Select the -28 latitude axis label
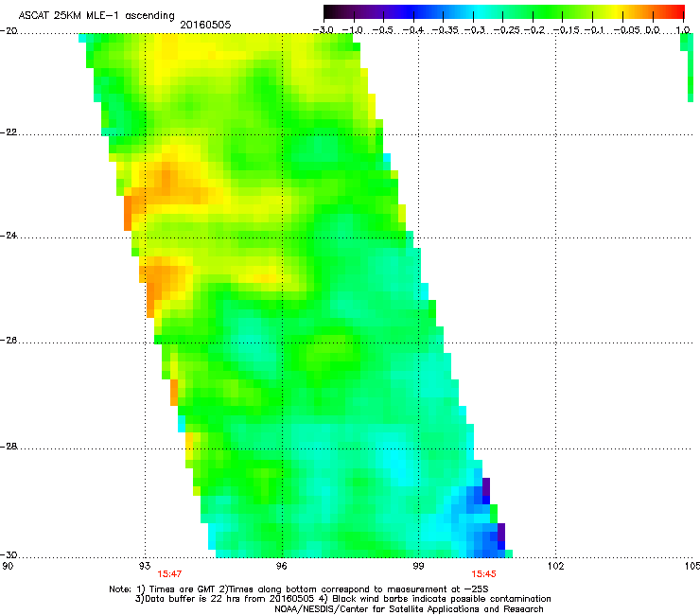The width and height of the screenshot is (700, 615). [9, 447]
